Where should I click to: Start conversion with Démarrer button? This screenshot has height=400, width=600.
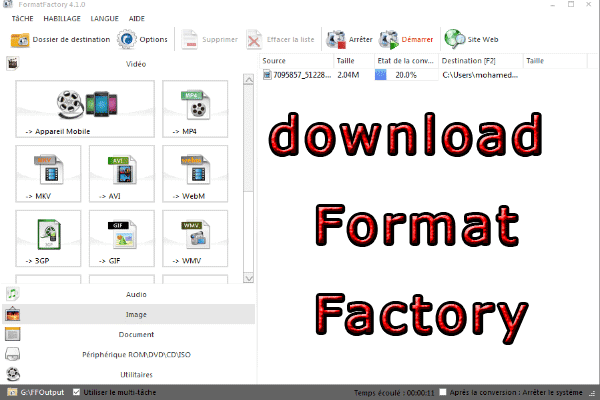(x=406, y=39)
